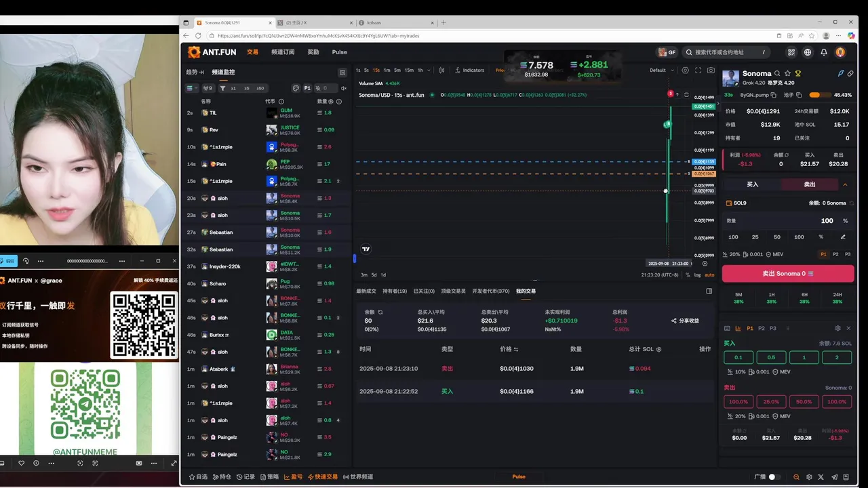Expand more timeframes after 1h

tap(429, 70)
